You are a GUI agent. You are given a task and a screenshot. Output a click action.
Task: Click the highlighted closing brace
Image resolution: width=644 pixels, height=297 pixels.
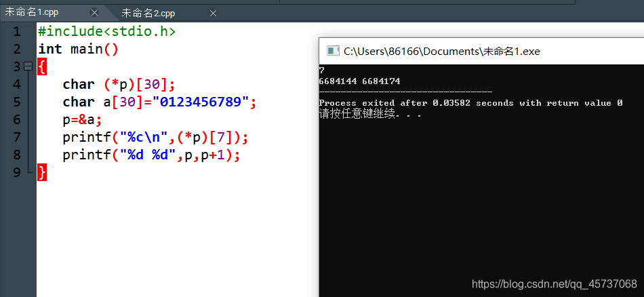42,172
